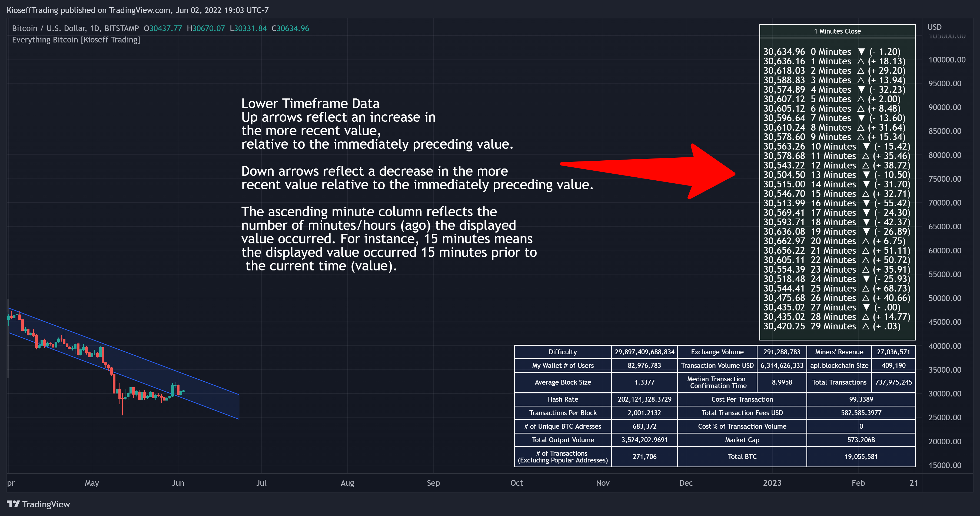Select Total Transaction Fees USD value 582,585.3977

click(x=861, y=412)
